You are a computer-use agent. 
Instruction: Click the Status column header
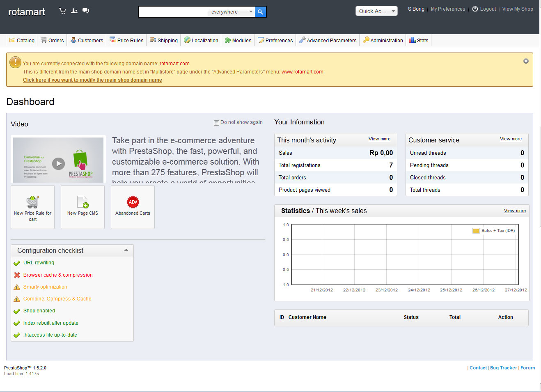(411, 317)
